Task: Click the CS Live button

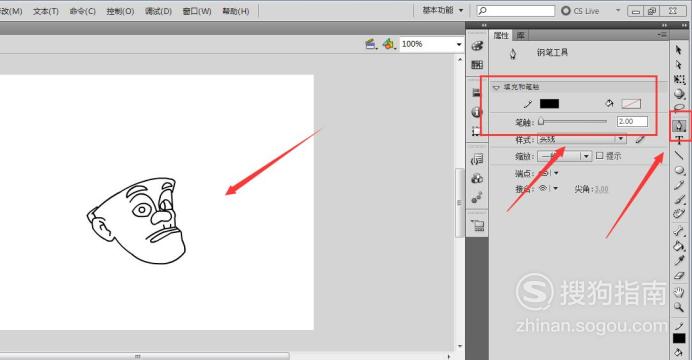Action: (580, 11)
